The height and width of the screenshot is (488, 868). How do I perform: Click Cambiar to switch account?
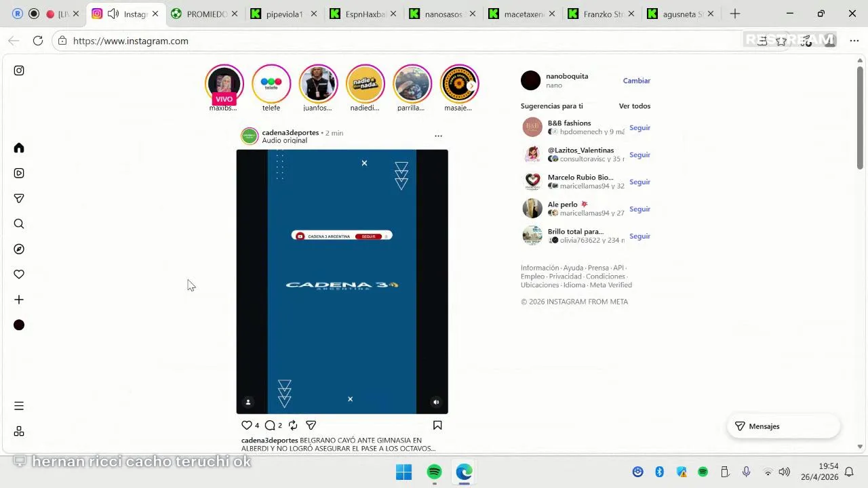tap(637, 81)
